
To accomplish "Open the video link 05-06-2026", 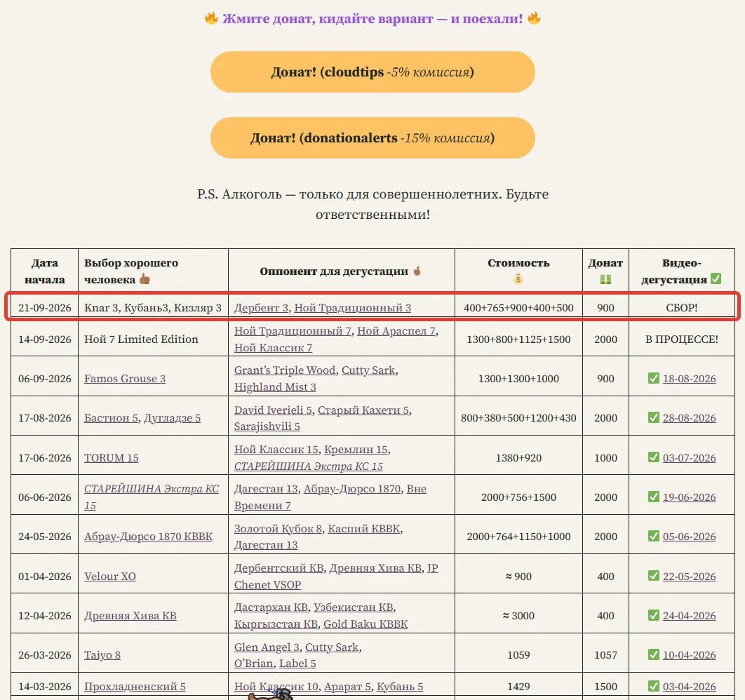I will click(689, 537).
